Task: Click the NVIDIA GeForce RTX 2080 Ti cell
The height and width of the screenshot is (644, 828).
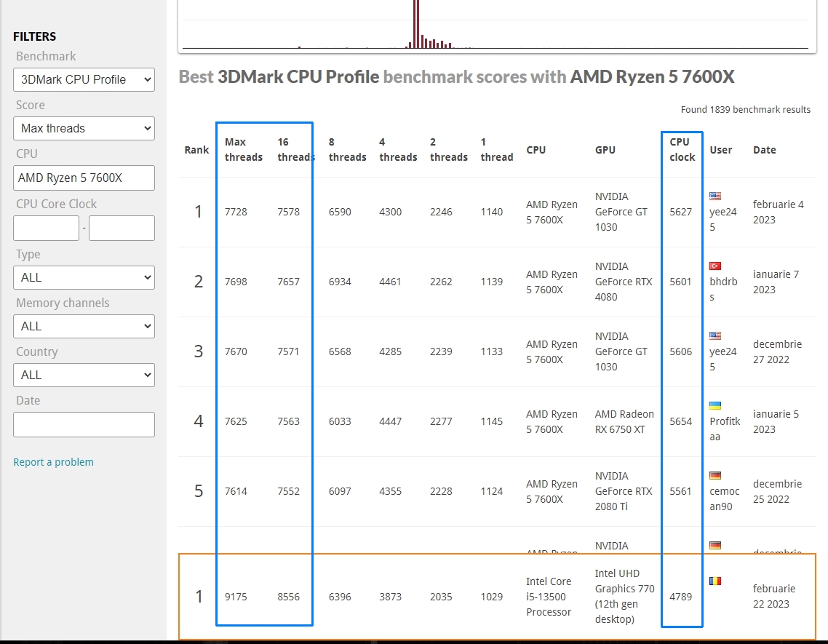Action: tap(624, 491)
